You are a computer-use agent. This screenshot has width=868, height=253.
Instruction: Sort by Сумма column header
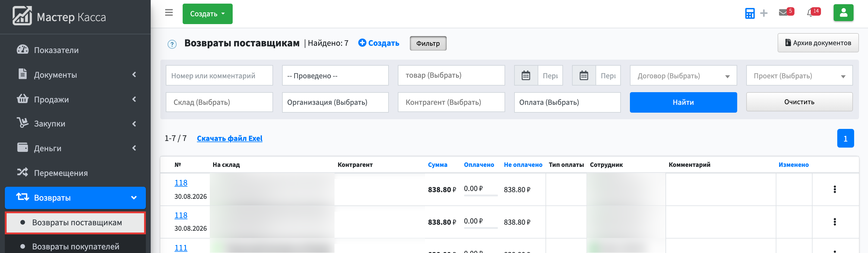437,165
